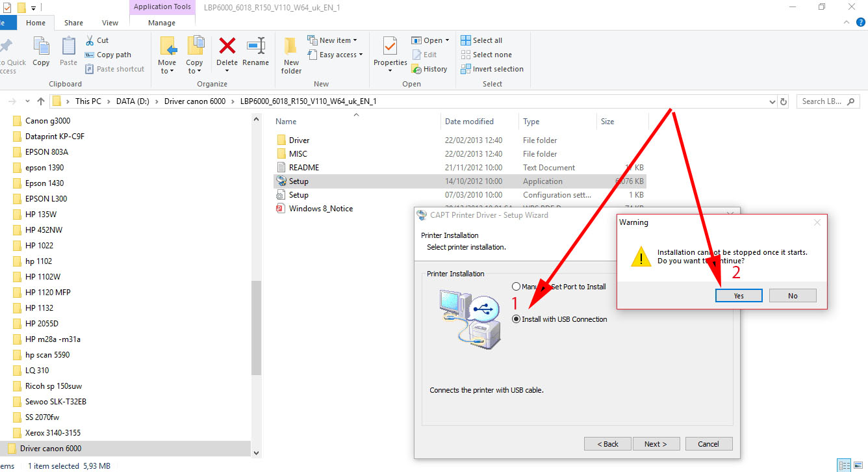868x472 pixels.
Task: Switch to the View ribbon tab
Action: (x=110, y=23)
